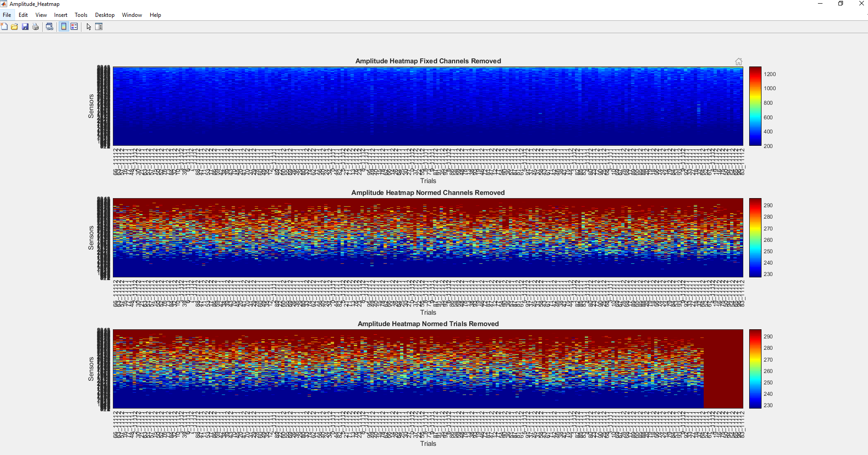Open a file with the folder icon
Image resolution: width=868 pixels, height=455 pixels.
(x=15, y=26)
